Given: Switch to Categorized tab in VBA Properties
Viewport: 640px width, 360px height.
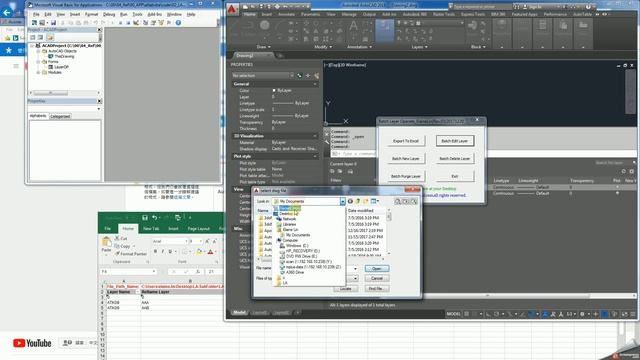Looking at the screenshot, I should pyautogui.click(x=60, y=116).
